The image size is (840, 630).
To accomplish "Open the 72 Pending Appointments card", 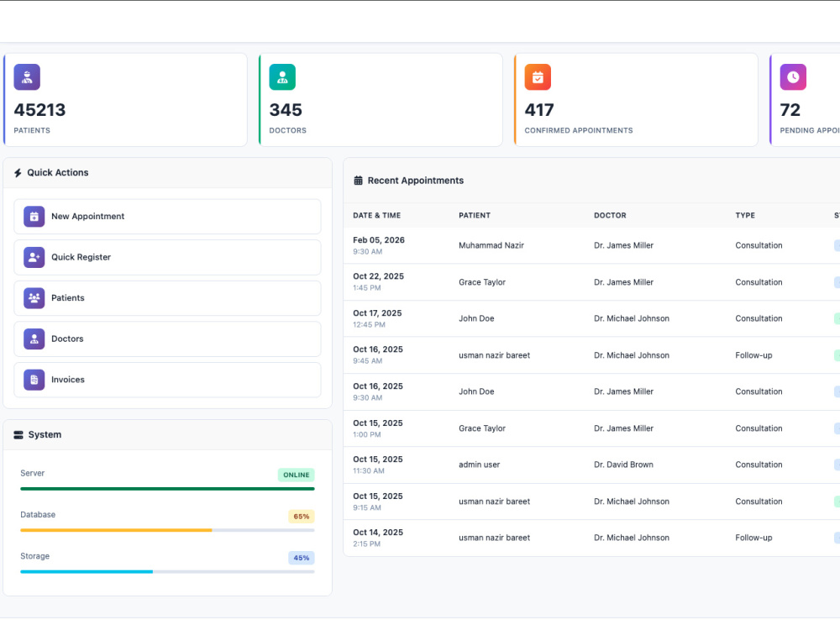I will [x=805, y=100].
